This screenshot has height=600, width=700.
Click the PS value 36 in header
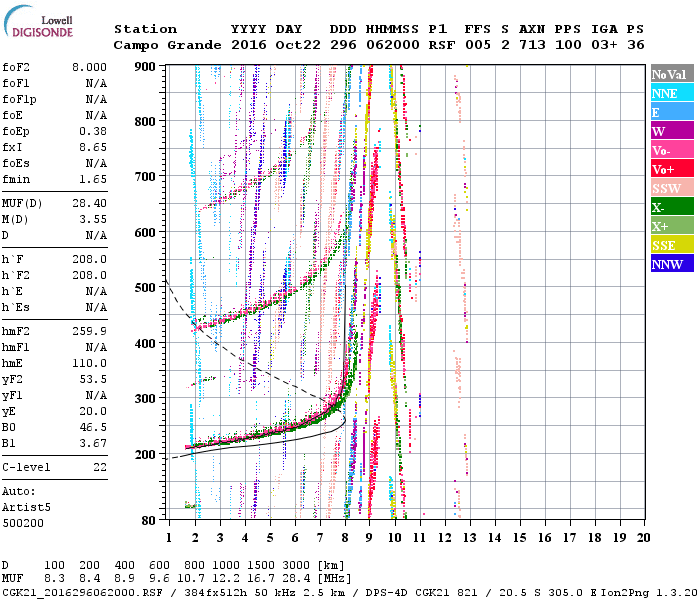[636, 45]
